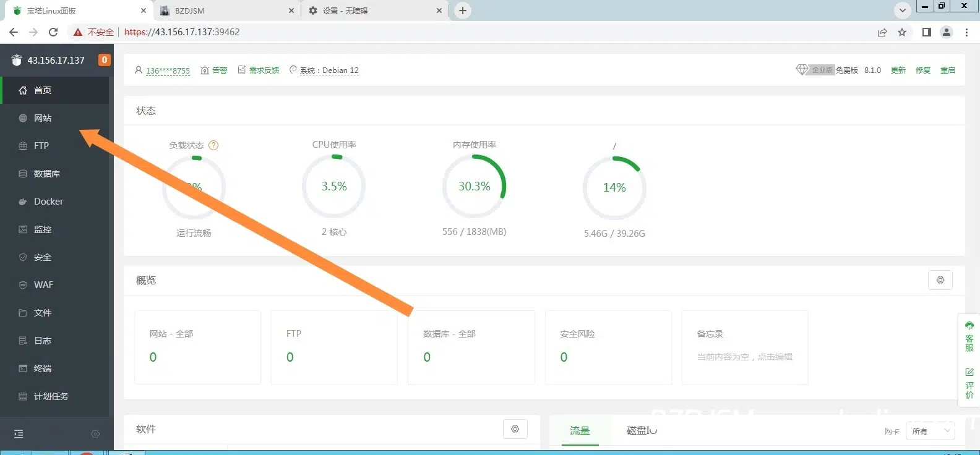Open the 概览 overview settings gear
Viewport: 980px width, 455px height.
pyautogui.click(x=940, y=280)
